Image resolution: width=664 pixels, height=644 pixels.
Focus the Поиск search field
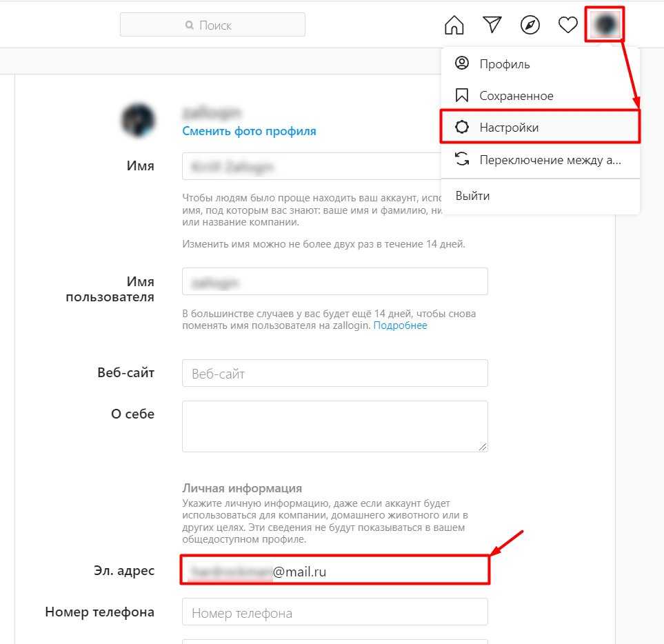[212, 25]
